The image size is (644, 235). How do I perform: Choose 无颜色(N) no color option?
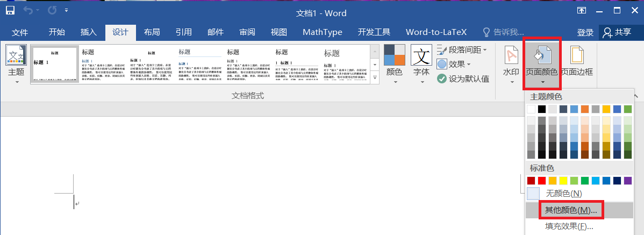point(579,193)
